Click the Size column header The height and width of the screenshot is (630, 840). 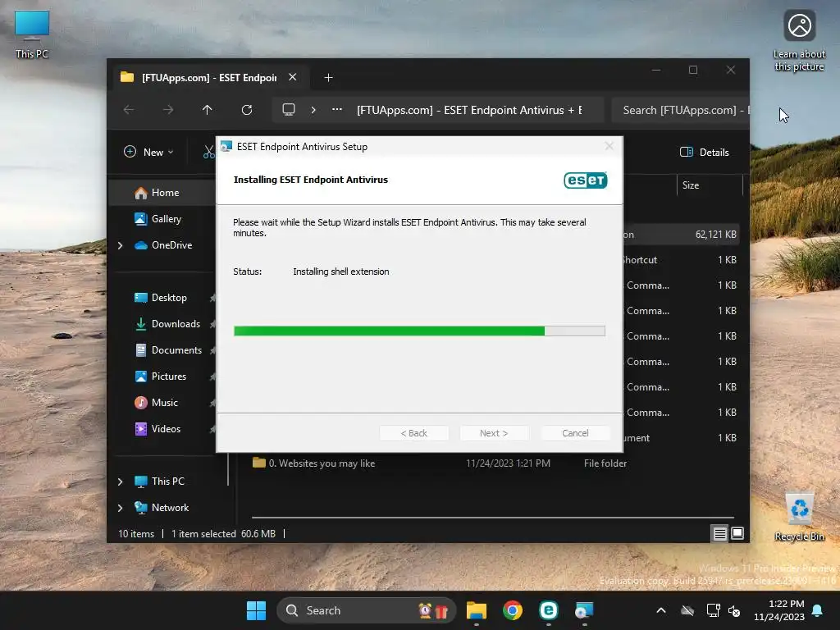(709, 185)
